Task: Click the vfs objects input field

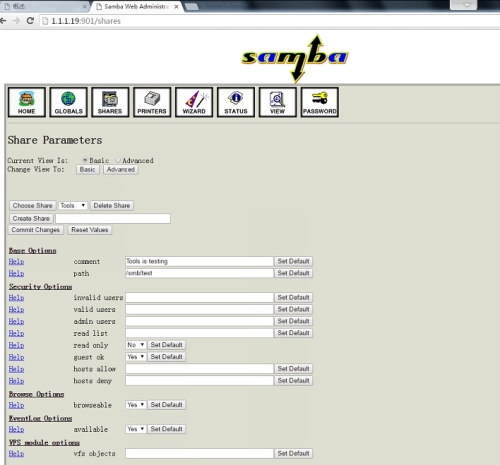Action: point(199,453)
